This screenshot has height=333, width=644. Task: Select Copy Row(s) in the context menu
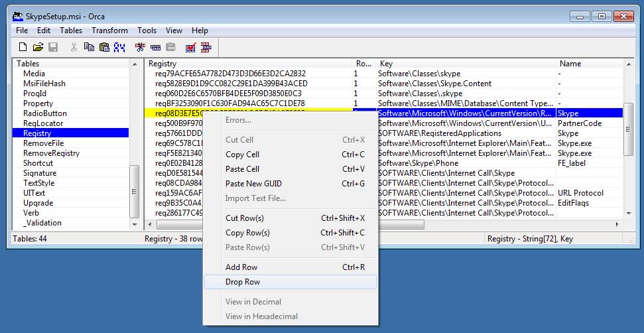(x=290, y=233)
